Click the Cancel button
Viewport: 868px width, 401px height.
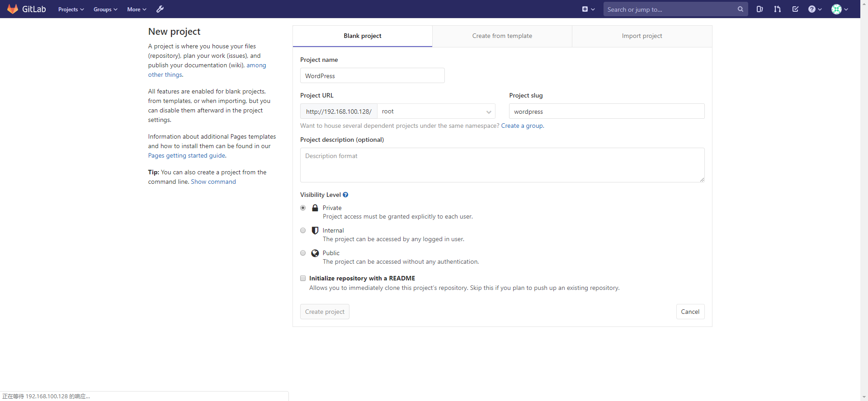point(690,312)
